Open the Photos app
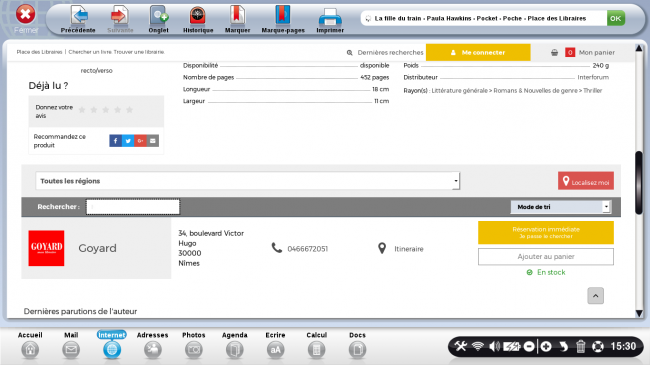 click(194, 346)
